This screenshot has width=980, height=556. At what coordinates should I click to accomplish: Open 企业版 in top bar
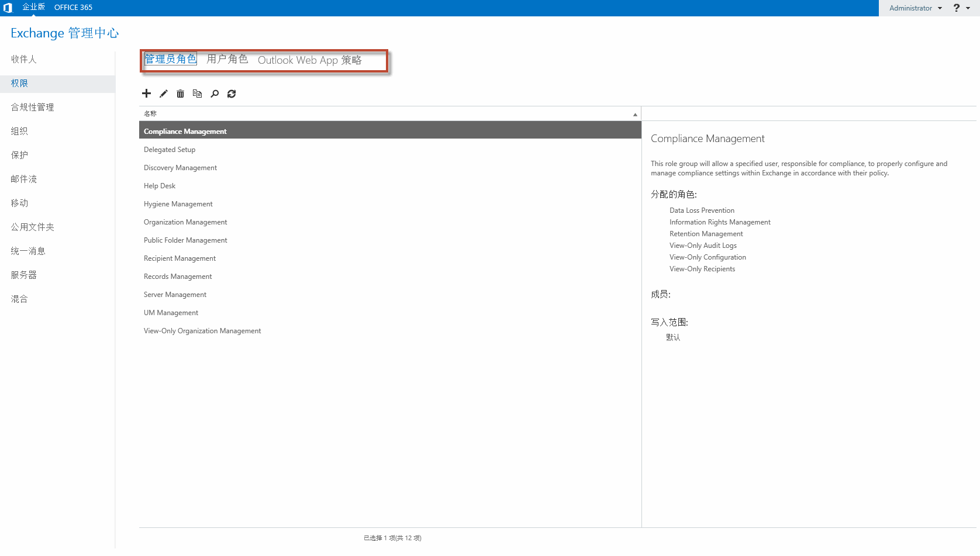point(33,7)
